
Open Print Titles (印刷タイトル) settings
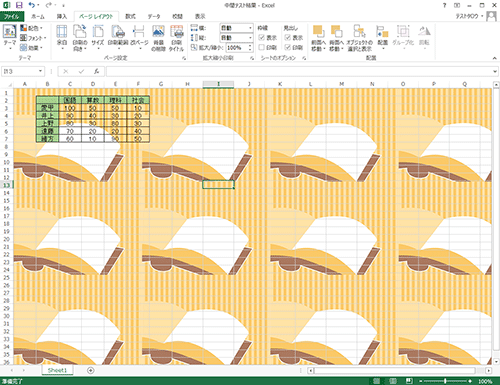[176, 38]
